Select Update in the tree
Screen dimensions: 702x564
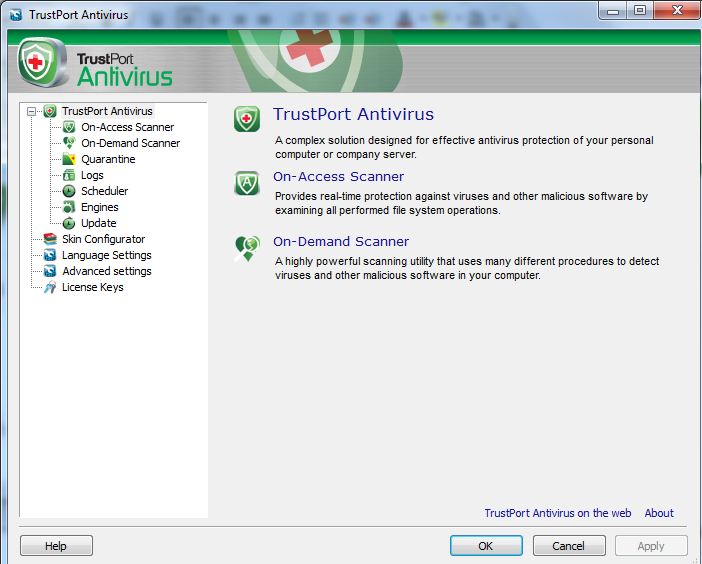(x=98, y=223)
